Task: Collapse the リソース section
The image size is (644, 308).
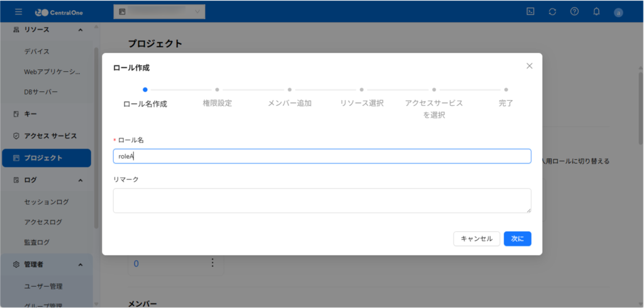Action: point(80,30)
